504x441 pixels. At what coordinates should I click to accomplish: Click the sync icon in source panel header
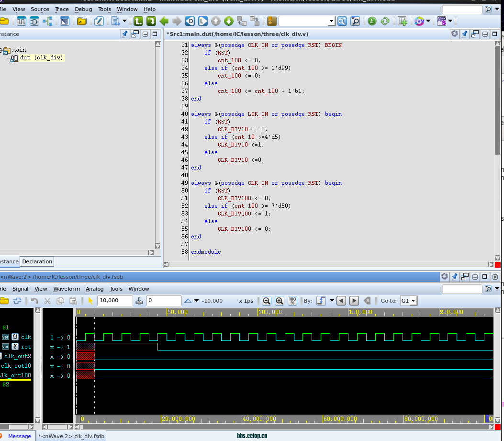pyautogui.click(x=455, y=34)
